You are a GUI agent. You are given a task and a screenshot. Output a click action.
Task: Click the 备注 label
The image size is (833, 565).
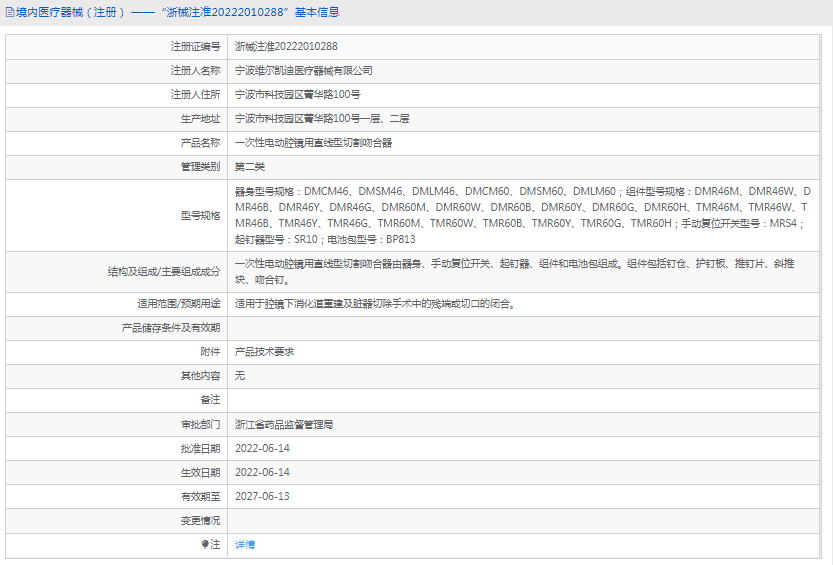click(x=210, y=400)
